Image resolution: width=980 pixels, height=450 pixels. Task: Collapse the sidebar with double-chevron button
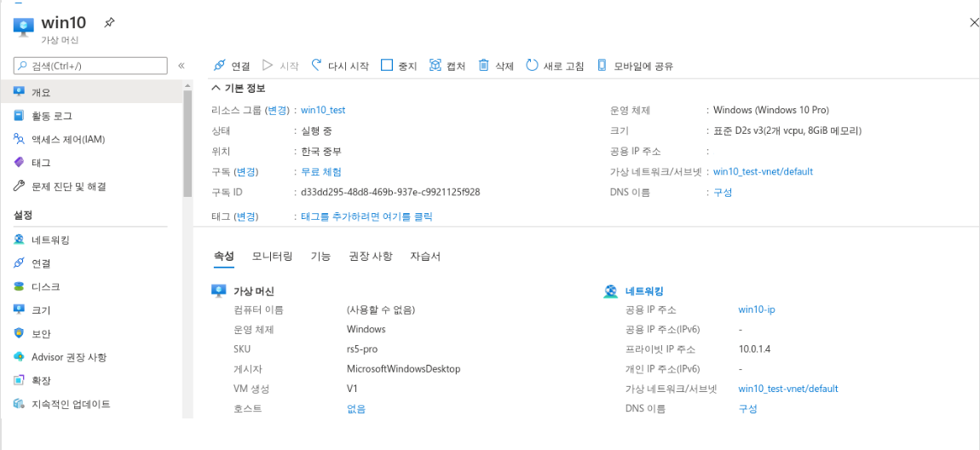click(182, 66)
